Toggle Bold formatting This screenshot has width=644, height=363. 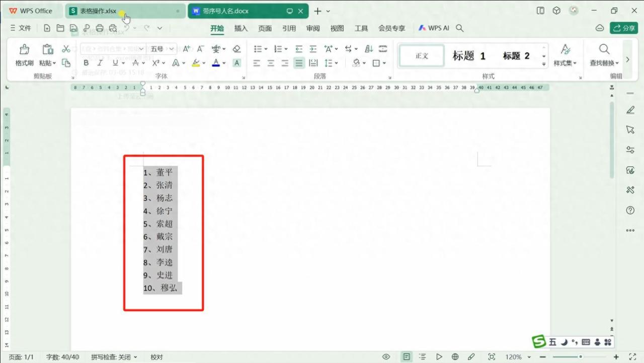point(86,63)
